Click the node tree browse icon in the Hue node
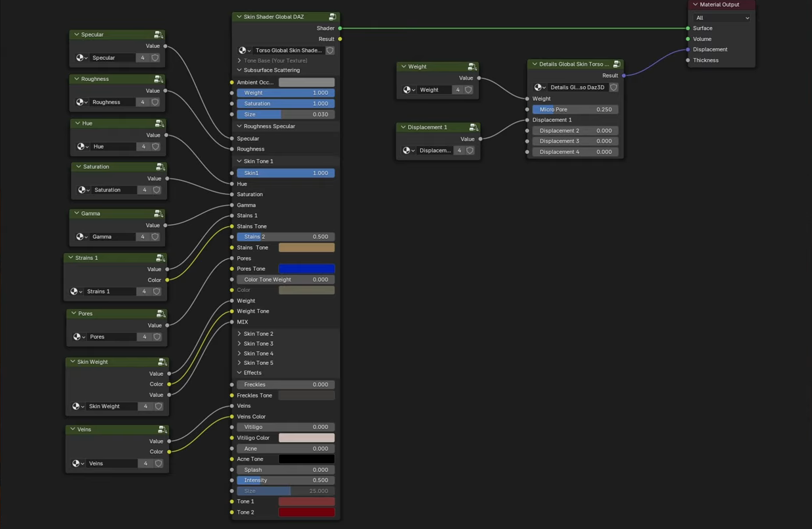The height and width of the screenshot is (529, 812). [x=82, y=147]
